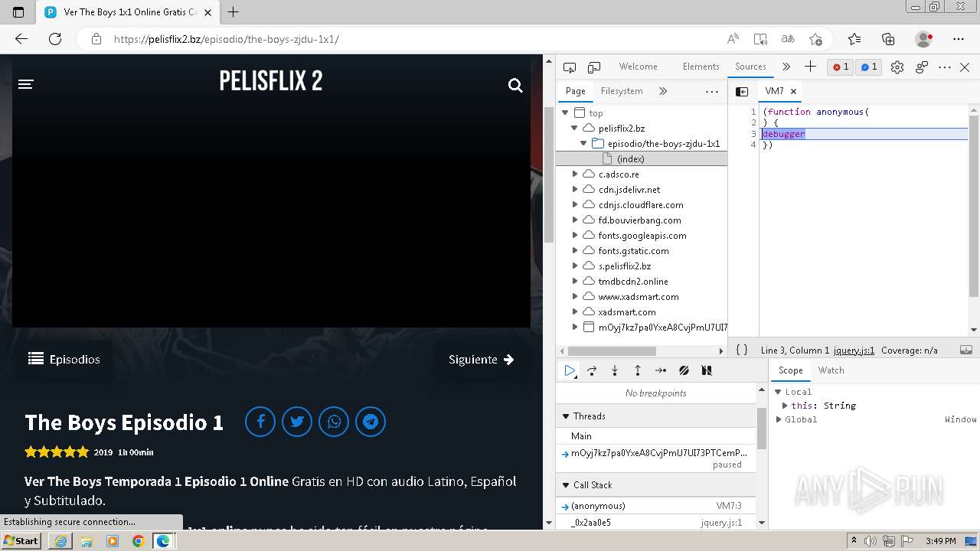Click the plus icon to add tool
This screenshot has height=551, width=980.
point(810,67)
